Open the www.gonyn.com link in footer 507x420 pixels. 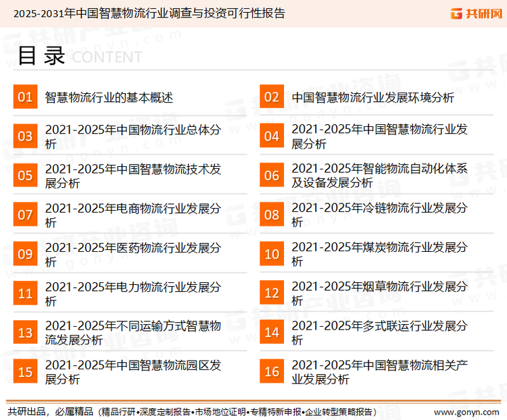tap(466, 412)
